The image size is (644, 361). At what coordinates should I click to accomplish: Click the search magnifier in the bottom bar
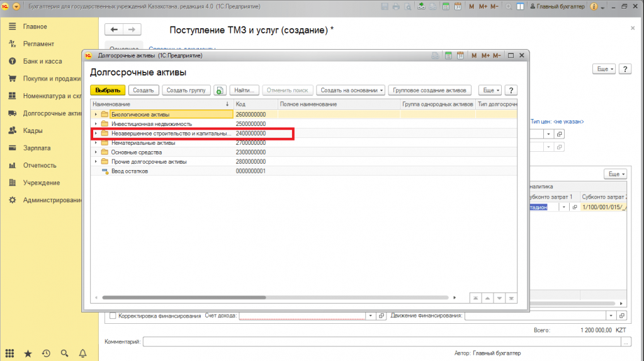tap(64, 353)
